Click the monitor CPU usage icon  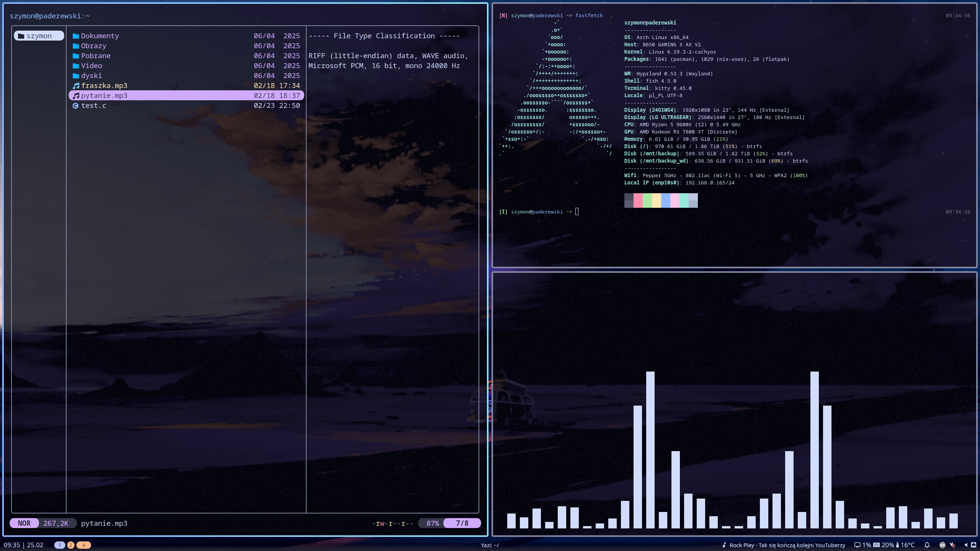tap(857, 545)
